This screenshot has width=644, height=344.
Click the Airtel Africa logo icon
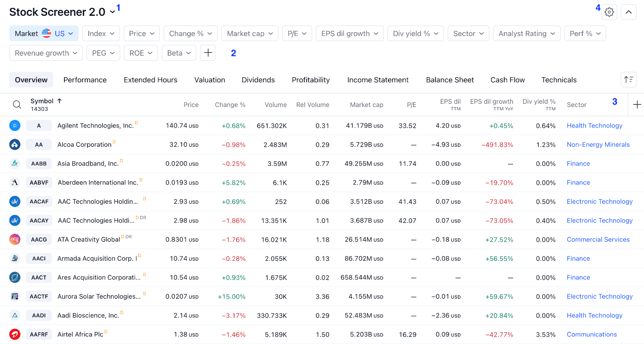tap(15, 334)
